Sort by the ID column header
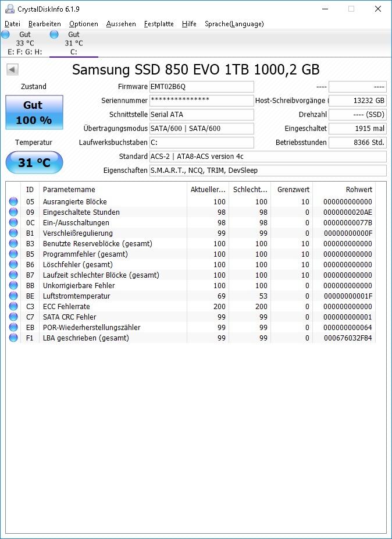Image resolution: width=392 pixels, height=539 pixels. coord(30,189)
